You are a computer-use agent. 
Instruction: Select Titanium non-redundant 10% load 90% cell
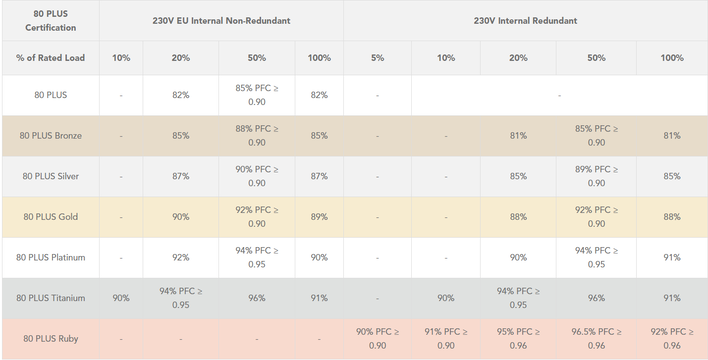click(121, 298)
